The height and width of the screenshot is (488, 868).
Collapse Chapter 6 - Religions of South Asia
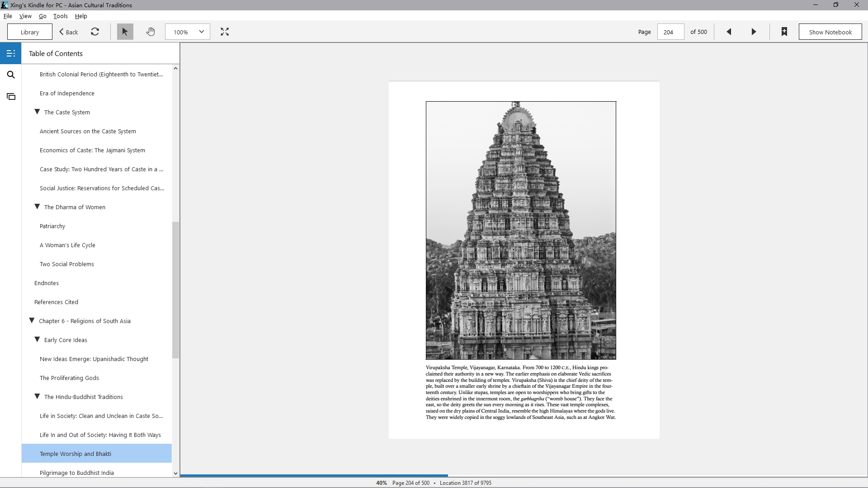32,320
